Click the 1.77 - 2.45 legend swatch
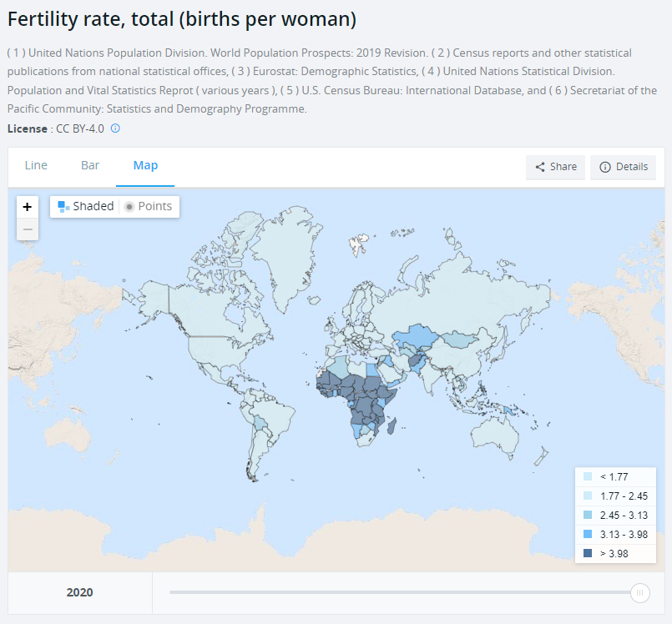The image size is (672, 624). pyautogui.click(x=588, y=496)
